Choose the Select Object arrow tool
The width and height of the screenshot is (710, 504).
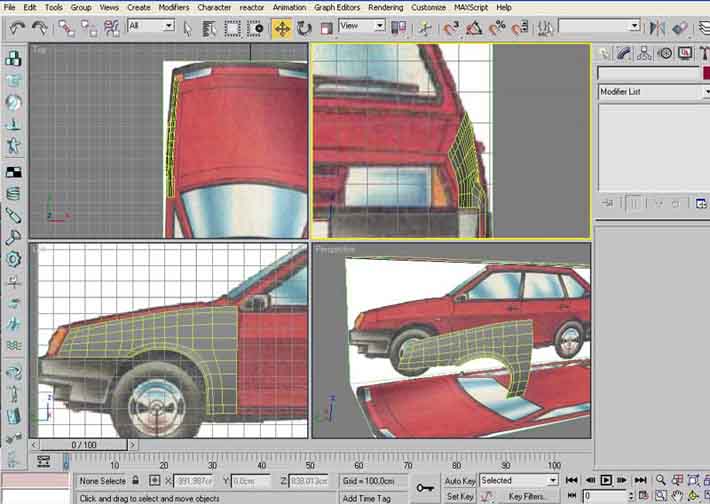188,28
